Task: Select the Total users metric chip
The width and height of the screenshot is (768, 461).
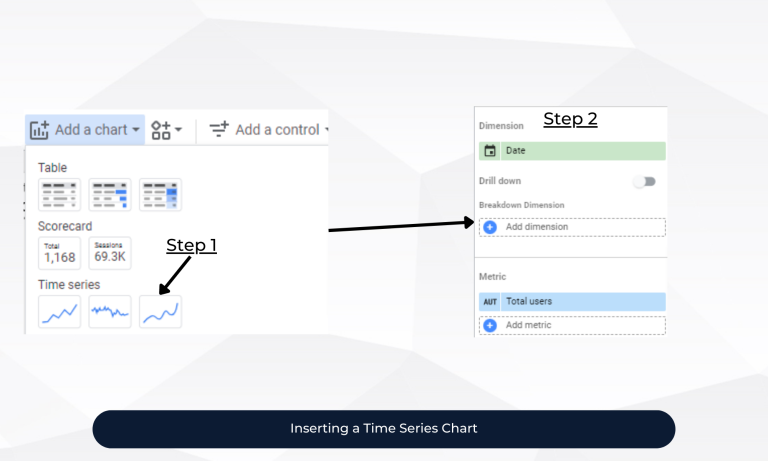Action: tap(572, 301)
